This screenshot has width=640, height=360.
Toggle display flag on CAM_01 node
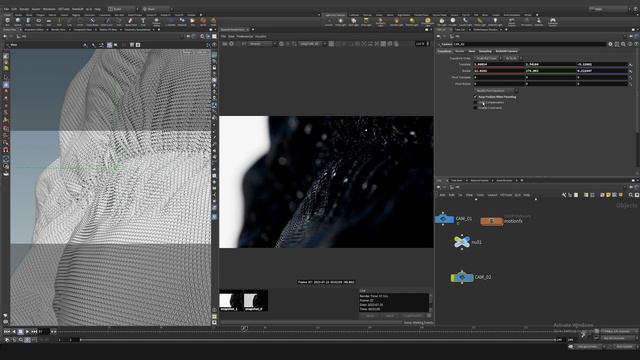451,219
